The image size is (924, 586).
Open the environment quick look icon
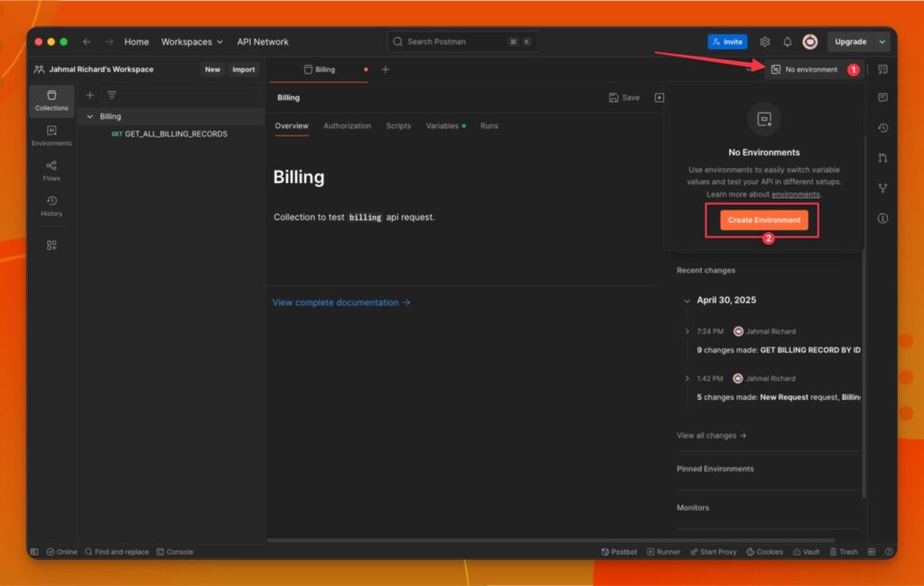[x=882, y=70]
